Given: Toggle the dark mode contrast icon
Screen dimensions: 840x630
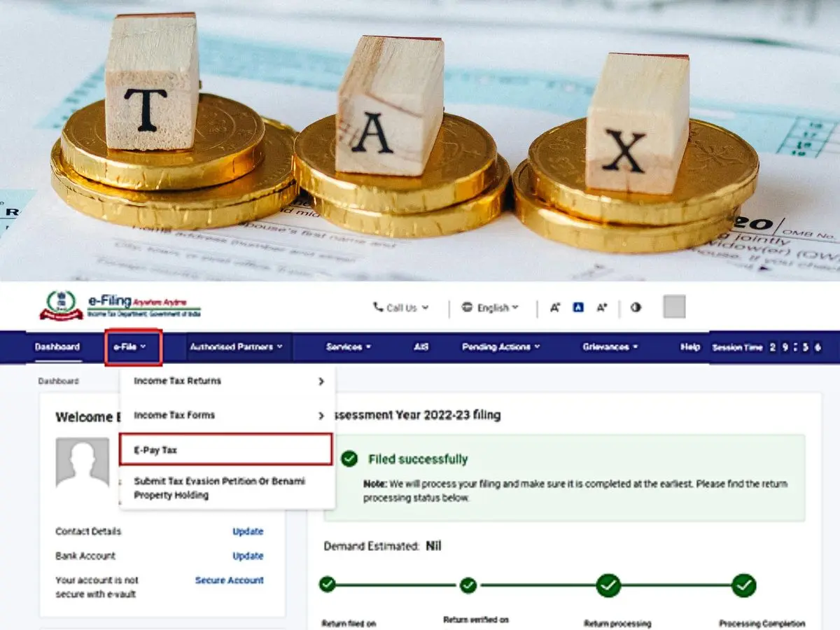Looking at the screenshot, I should click(635, 308).
